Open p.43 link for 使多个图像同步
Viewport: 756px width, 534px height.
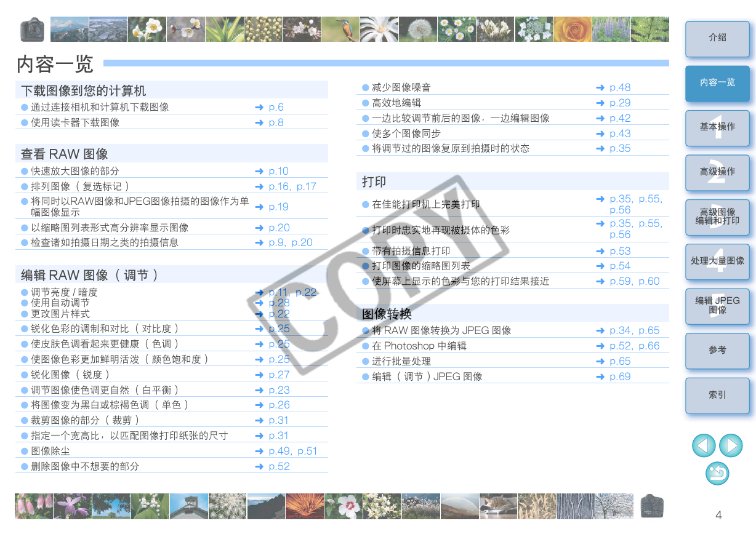click(620, 133)
